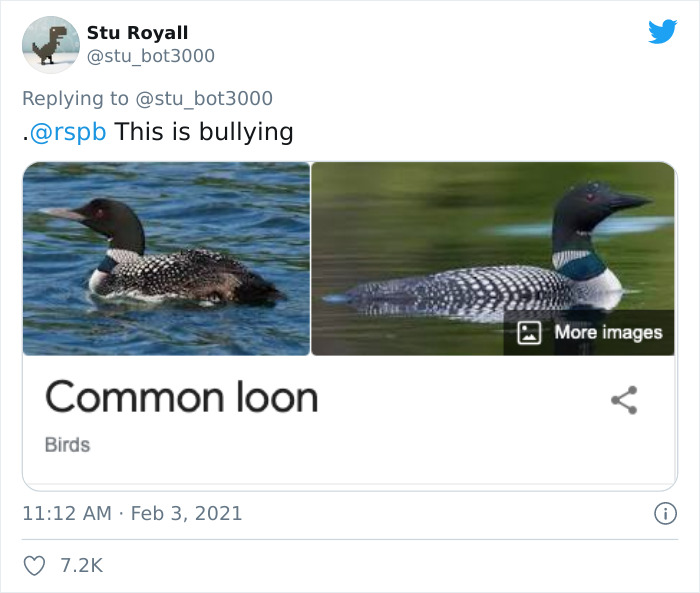Click the More images label
The image size is (700, 593).
(x=608, y=332)
